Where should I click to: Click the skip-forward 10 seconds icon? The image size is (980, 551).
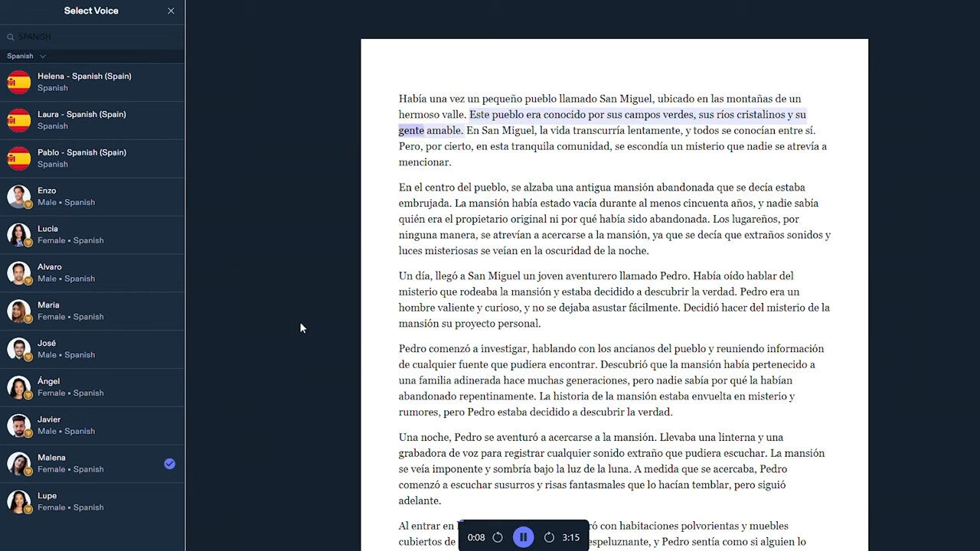click(x=549, y=536)
